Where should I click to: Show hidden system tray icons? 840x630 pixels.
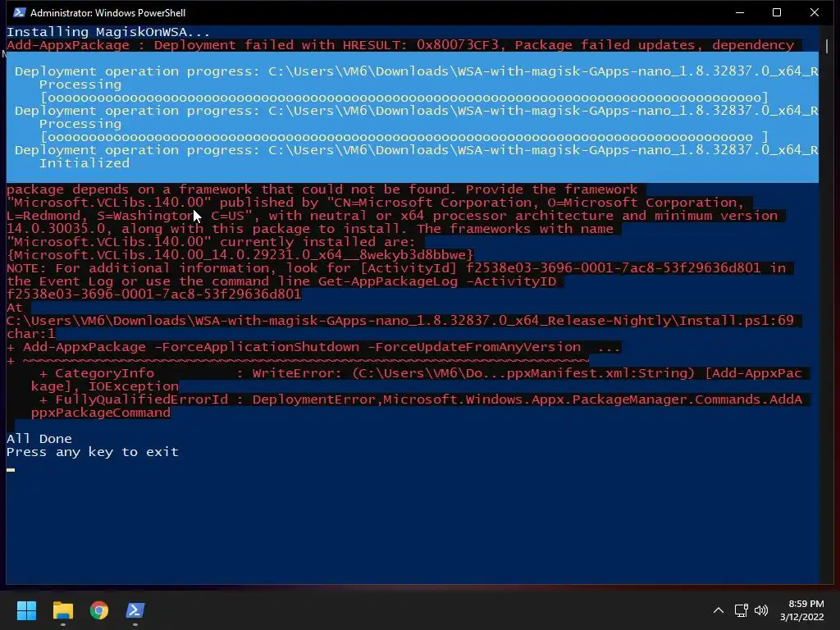[719, 610]
